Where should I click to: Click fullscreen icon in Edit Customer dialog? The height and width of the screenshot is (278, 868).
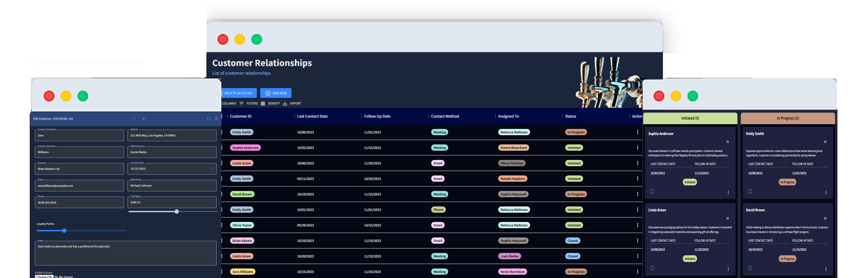click(209, 119)
